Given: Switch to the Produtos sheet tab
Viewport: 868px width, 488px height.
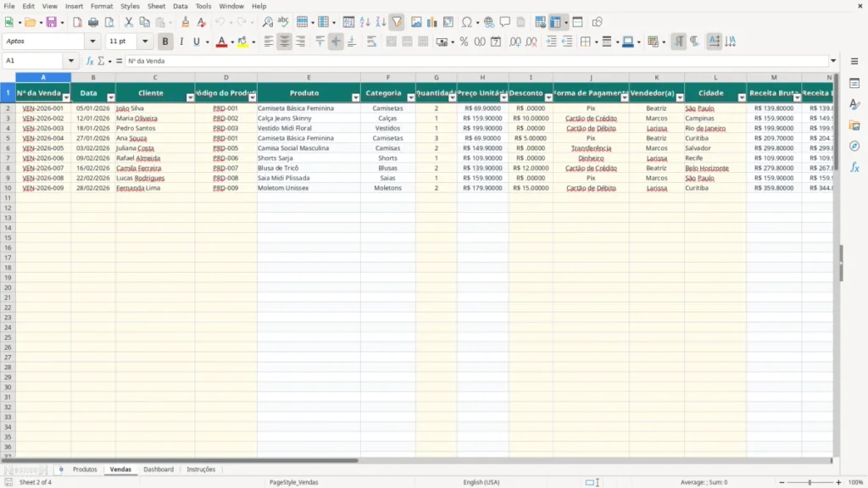Looking at the screenshot, I should click(85, 469).
